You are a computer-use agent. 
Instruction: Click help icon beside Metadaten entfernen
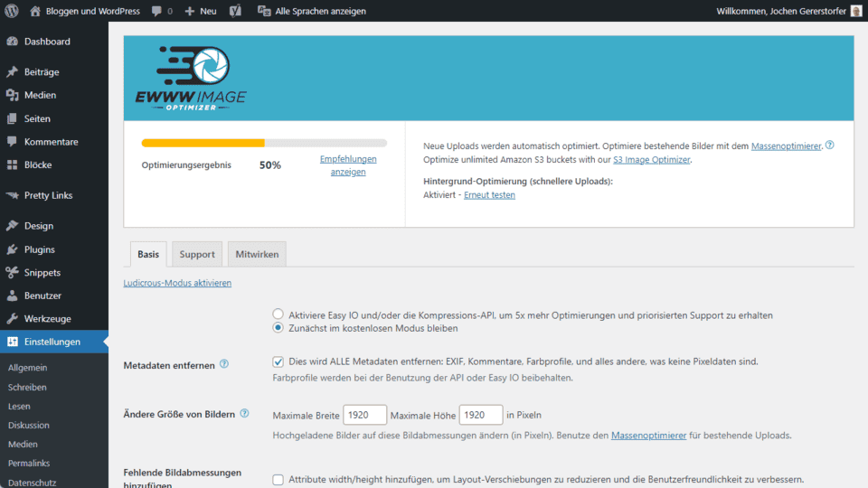point(224,364)
